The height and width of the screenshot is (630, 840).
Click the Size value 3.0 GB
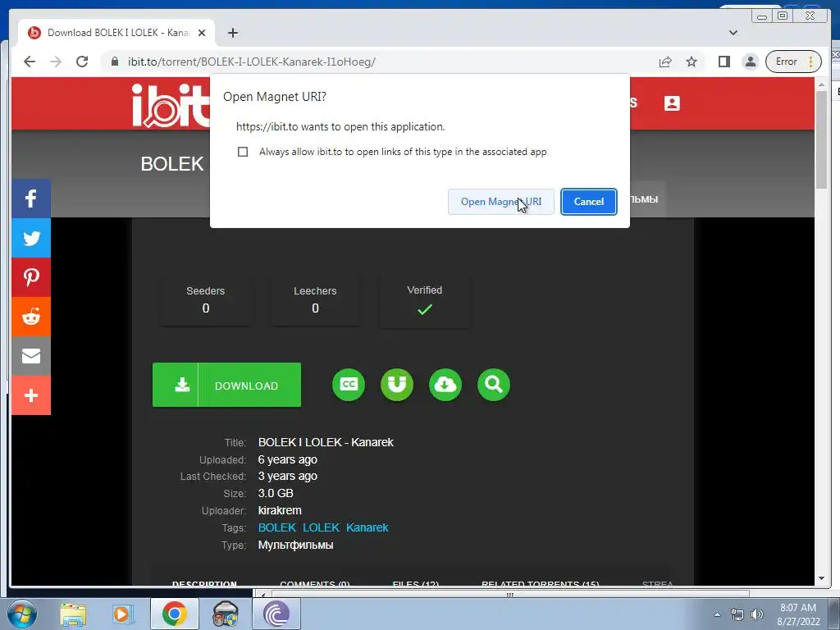click(x=276, y=493)
